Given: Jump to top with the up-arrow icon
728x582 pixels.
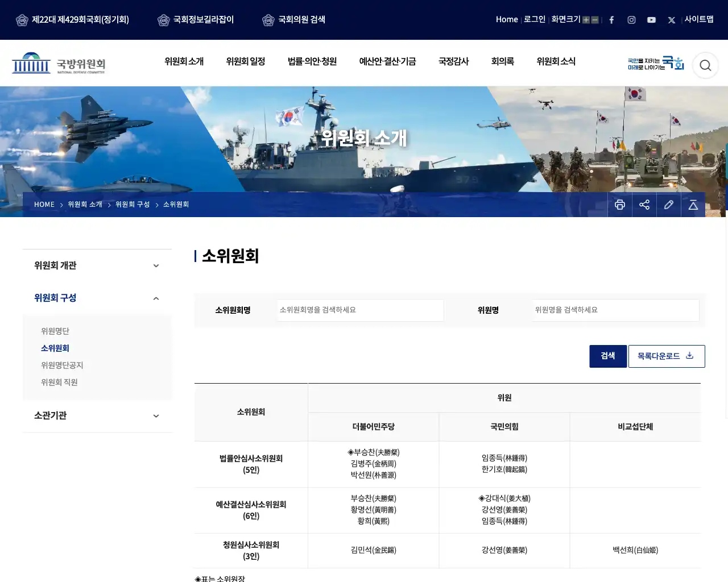Looking at the screenshot, I should click(x=693, y=205).
